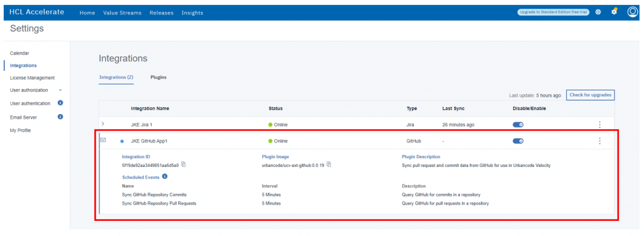Click the HCL Accelerate logo
Viewport: 644px width, 236px height.
coord(36,12)
